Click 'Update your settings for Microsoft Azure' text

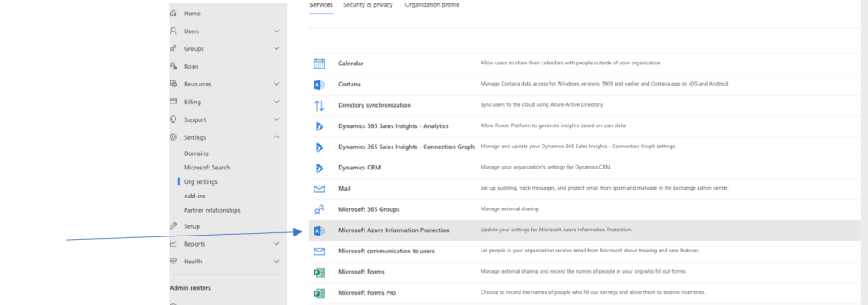(556, 230)
